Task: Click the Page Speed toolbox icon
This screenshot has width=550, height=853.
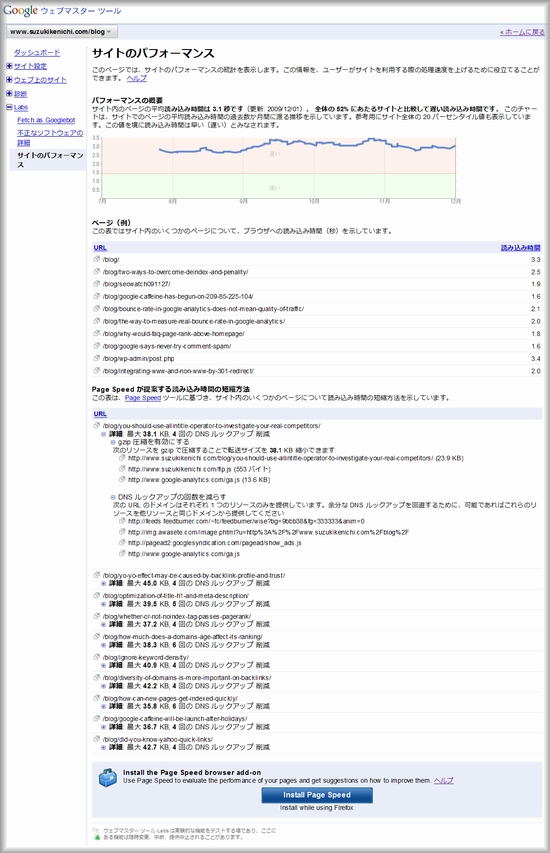Action: tap(108, 778)
